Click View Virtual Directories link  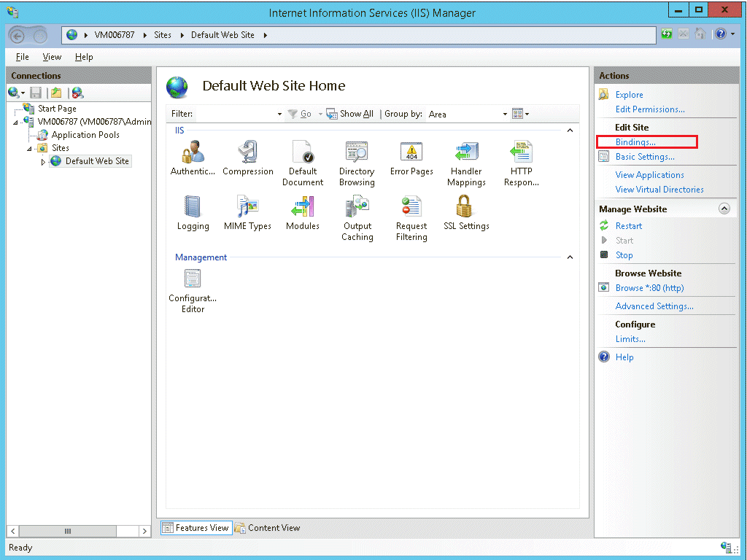click(x=659, y=190)
